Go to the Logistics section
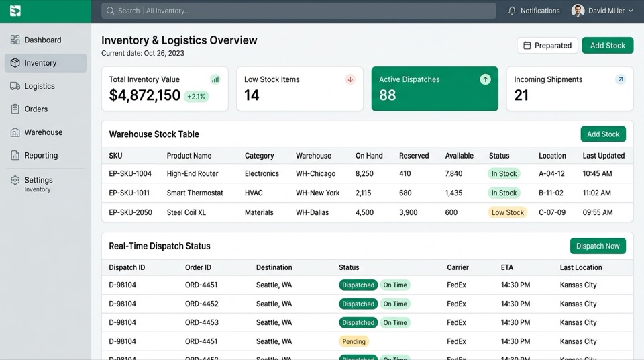The width and height of the screenshot is (644, 360). (x=46, y=86)
